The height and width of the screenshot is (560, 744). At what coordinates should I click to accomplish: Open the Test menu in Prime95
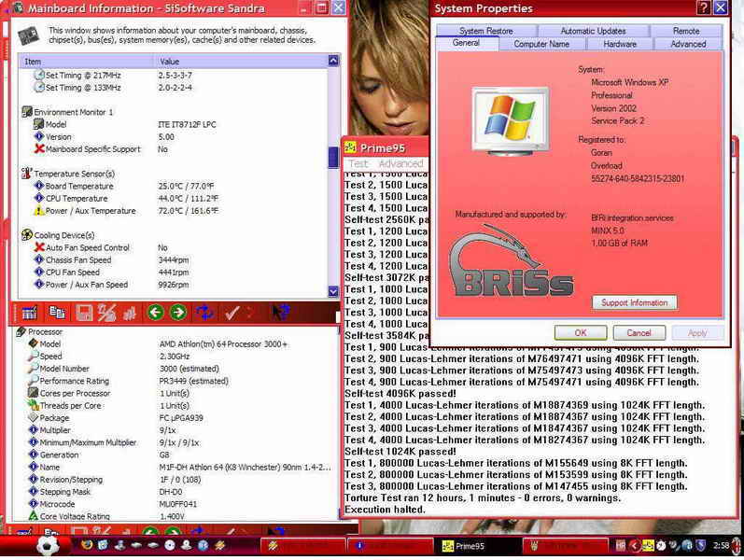click(x=358, y=163)
